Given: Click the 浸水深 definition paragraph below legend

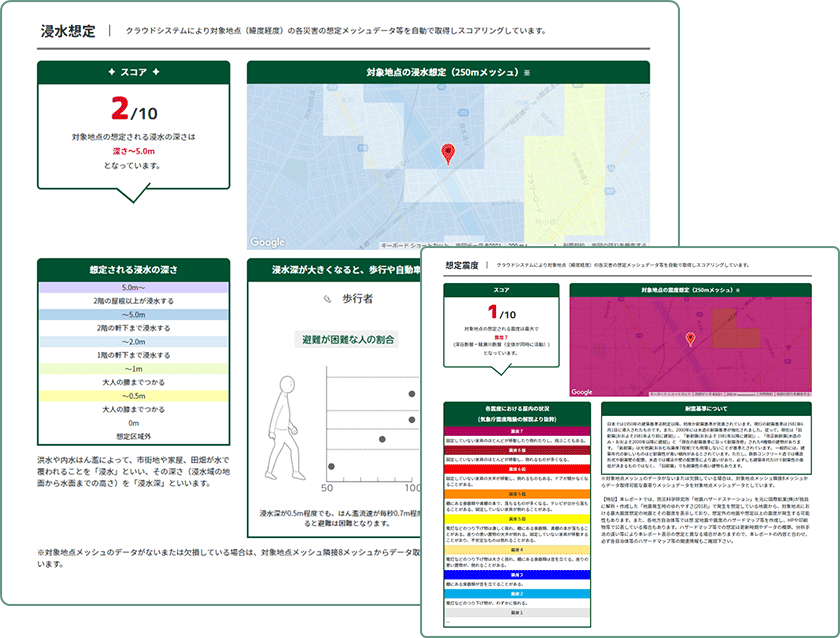Looking at the screenshot, I should click(x=133, y=471).
